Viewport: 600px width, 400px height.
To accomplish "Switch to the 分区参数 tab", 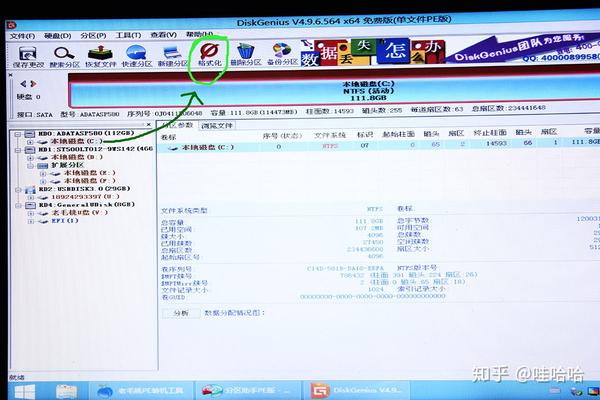I will 177,125.
